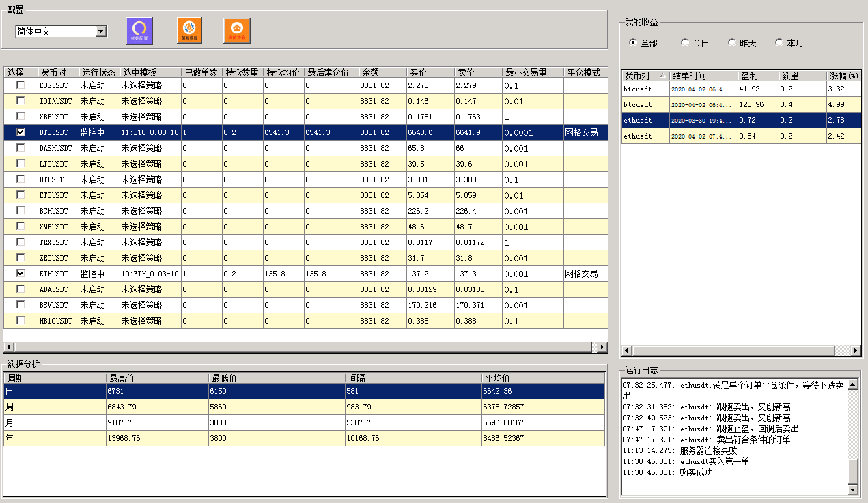Select the 本月 earnings filter radio
The width and height of the screenshot is (868, 503).
click(x=779, y=43)
